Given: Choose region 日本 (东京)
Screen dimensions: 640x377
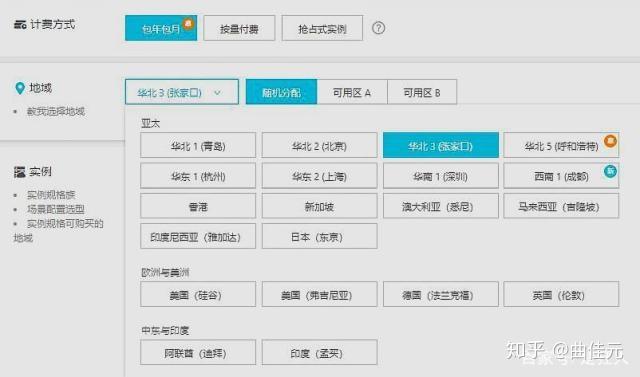Looking at the screenshot, I should [x=319, y=236].
